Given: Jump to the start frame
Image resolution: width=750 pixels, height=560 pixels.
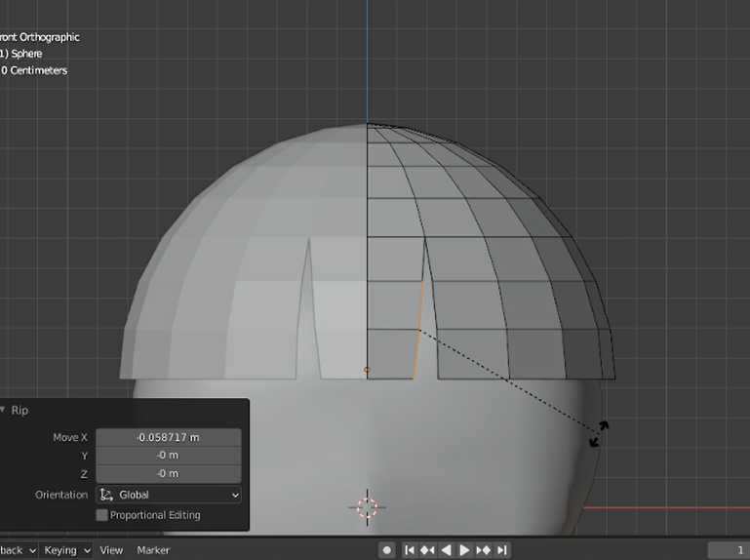Looking at the screenshot, I should point(410,550).
